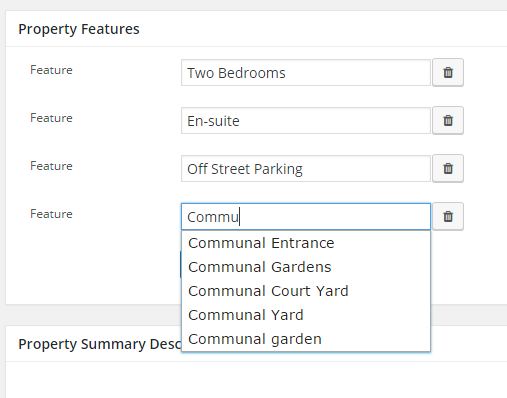Click the active Commu text field
The width and height of the screenshot is (507, 398).
pyautogui.click(x=306, y=217)
